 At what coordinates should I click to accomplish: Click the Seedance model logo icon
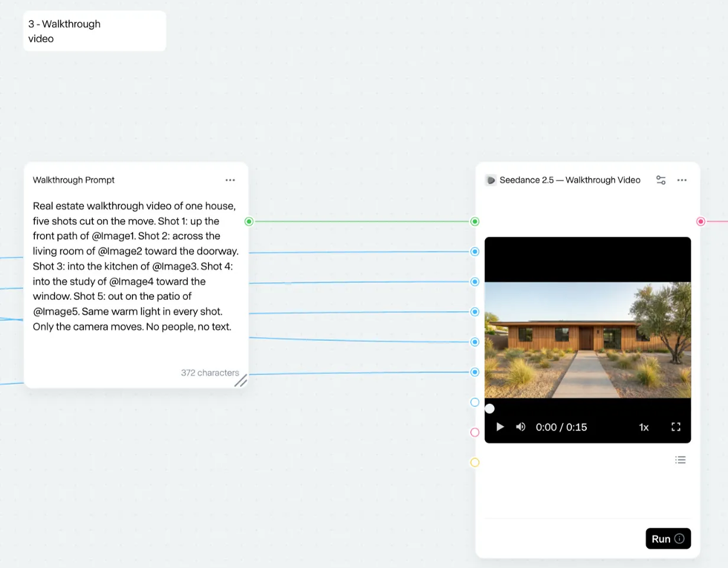click(x=490, y=180)
